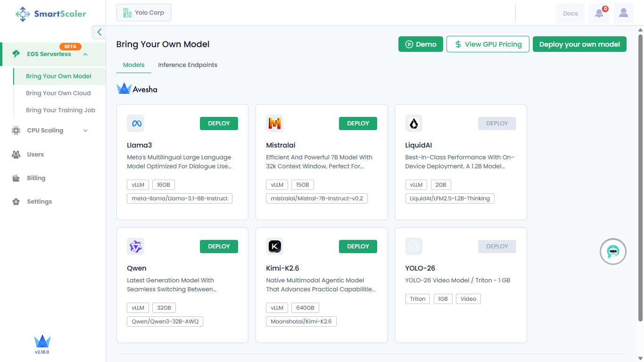Collapse the sidebar with the chevron button

[x=99, y=32]
